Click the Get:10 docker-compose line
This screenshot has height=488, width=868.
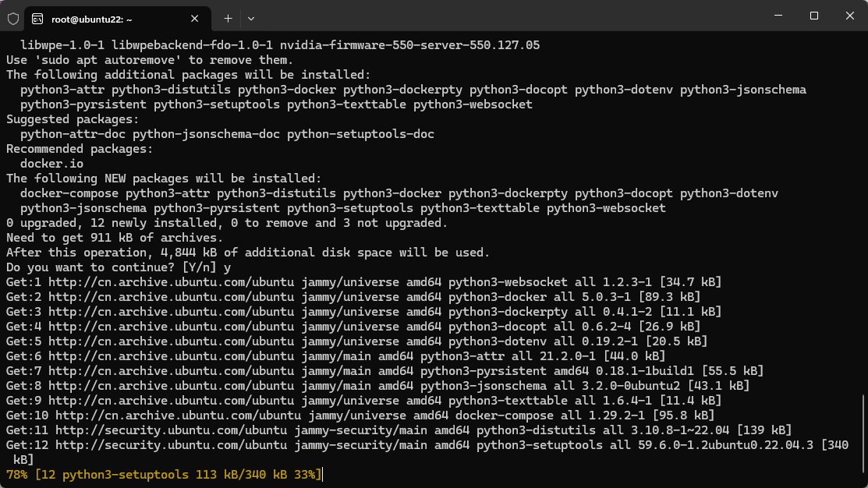point(360,416)
